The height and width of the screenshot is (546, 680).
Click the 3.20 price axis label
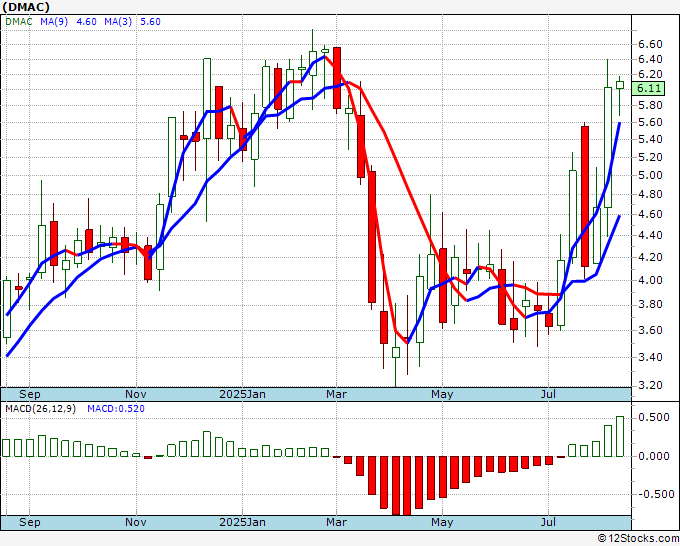click(650, 385)
